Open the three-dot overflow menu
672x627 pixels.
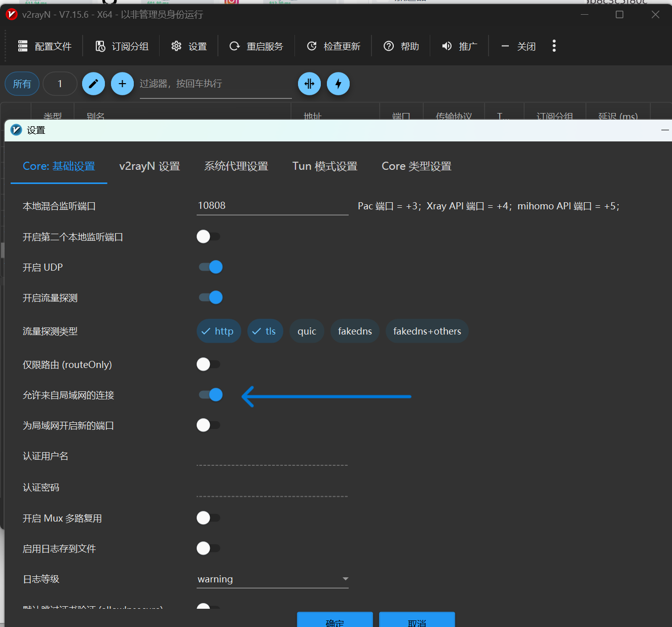point(554,46)
